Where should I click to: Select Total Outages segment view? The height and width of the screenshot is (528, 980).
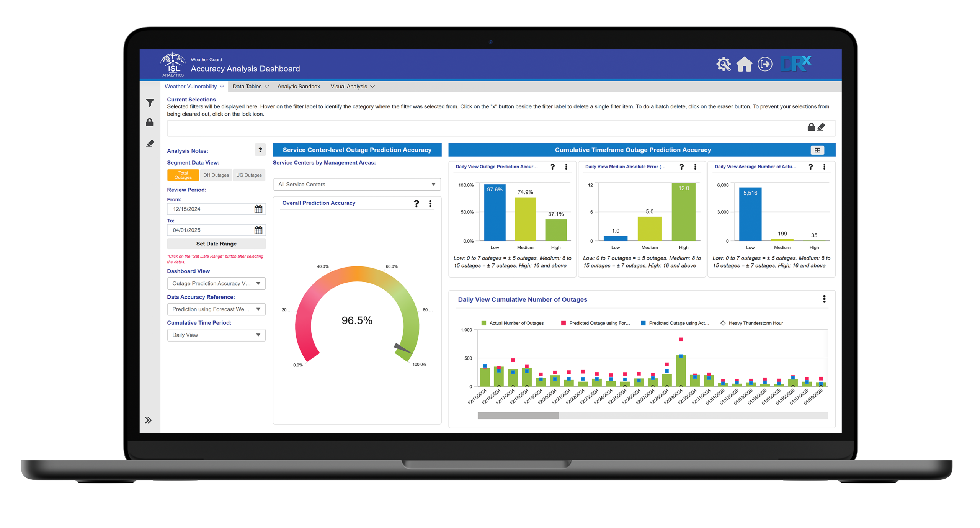[x=183, y=175]
